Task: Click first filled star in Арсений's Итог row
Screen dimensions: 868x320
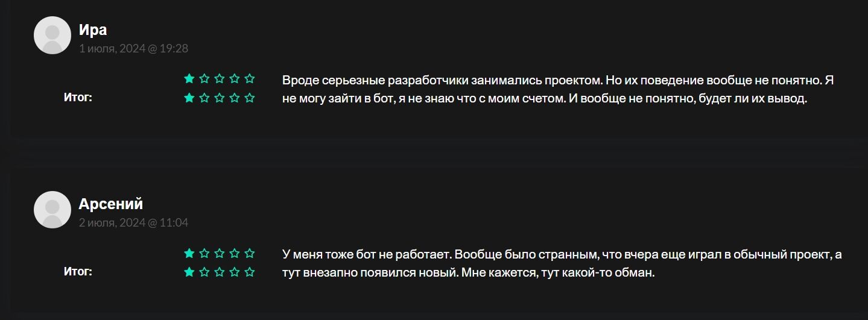Action: 189,272
